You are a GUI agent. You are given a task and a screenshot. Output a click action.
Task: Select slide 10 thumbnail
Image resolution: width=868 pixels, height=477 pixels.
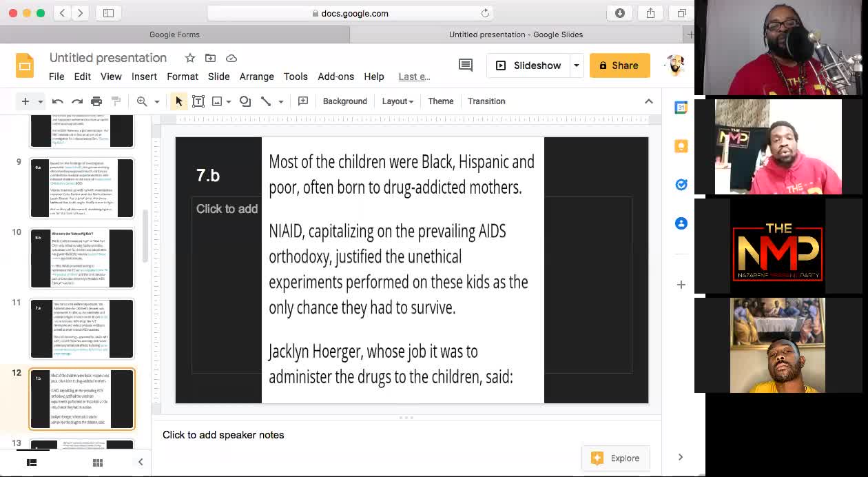click(x=82, y=258)
